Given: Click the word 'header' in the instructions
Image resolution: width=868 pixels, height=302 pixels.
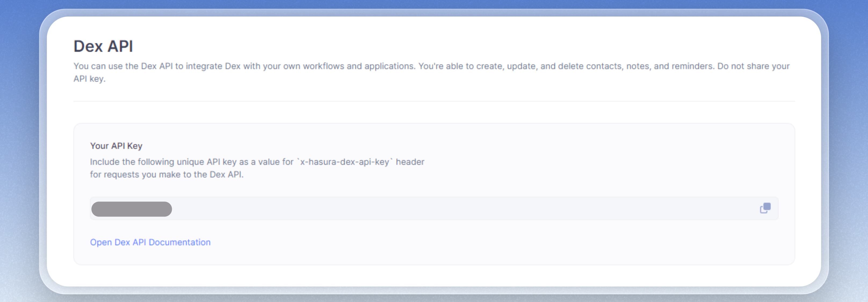Looking at the screenshot, I should click(x=410, y=162).
